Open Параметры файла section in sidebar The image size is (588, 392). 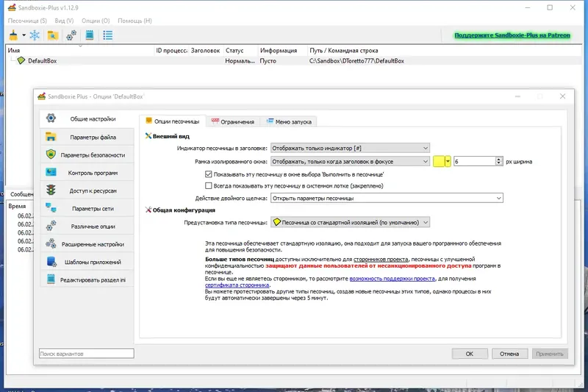(x=87, y=137)
